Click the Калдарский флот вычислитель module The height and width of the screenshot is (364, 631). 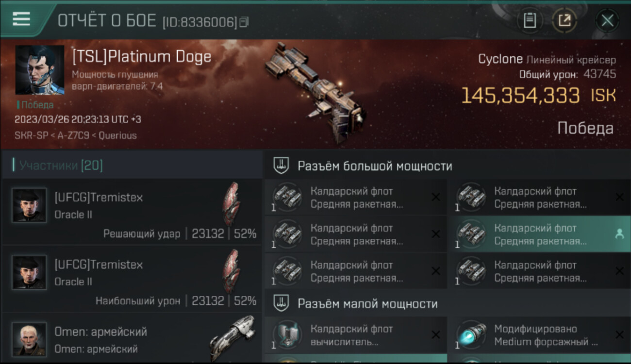click(x=356, y=335)
